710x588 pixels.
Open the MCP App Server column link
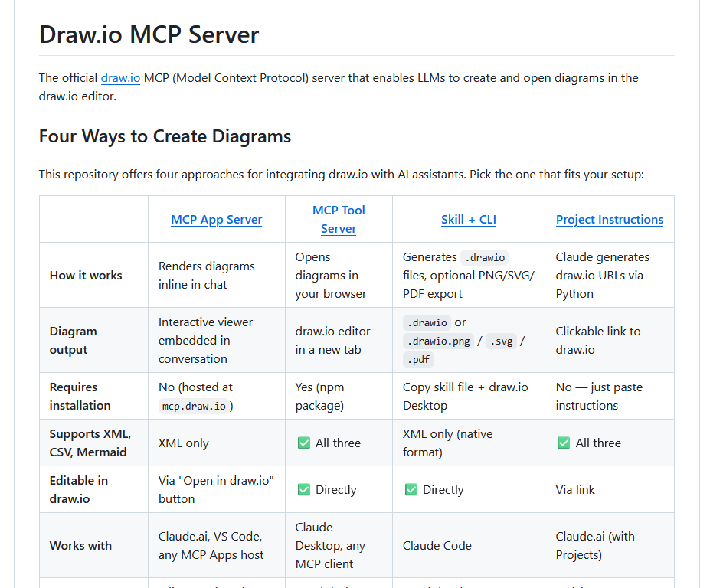[216, 220]
